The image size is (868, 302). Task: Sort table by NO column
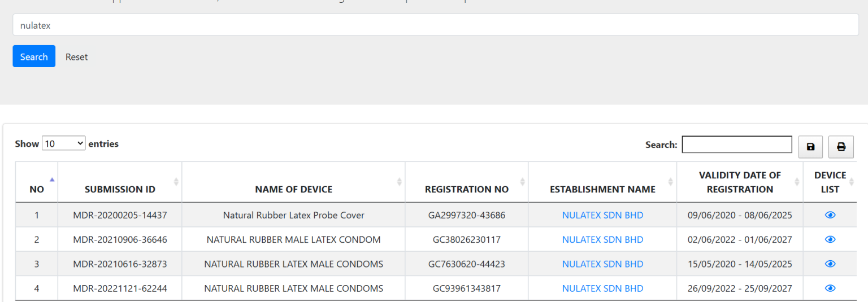[37, 189]
